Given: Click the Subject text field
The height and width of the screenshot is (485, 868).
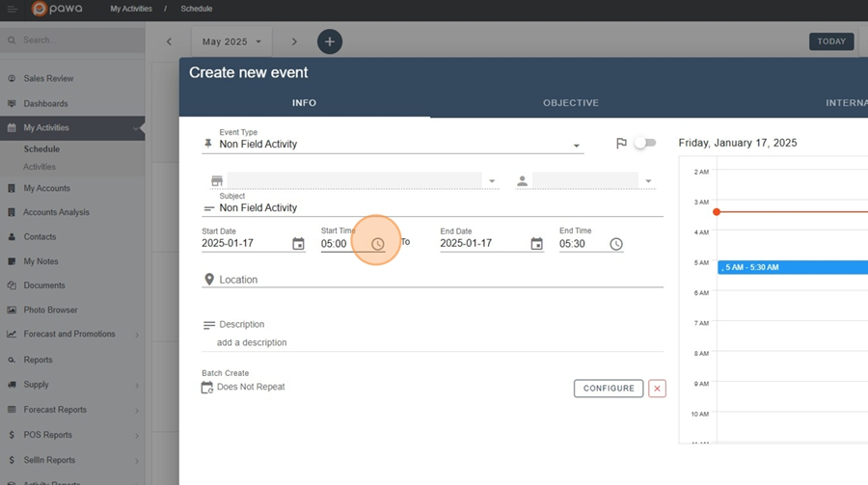Looking at the screenshot, I should click(x=433, y=207).
